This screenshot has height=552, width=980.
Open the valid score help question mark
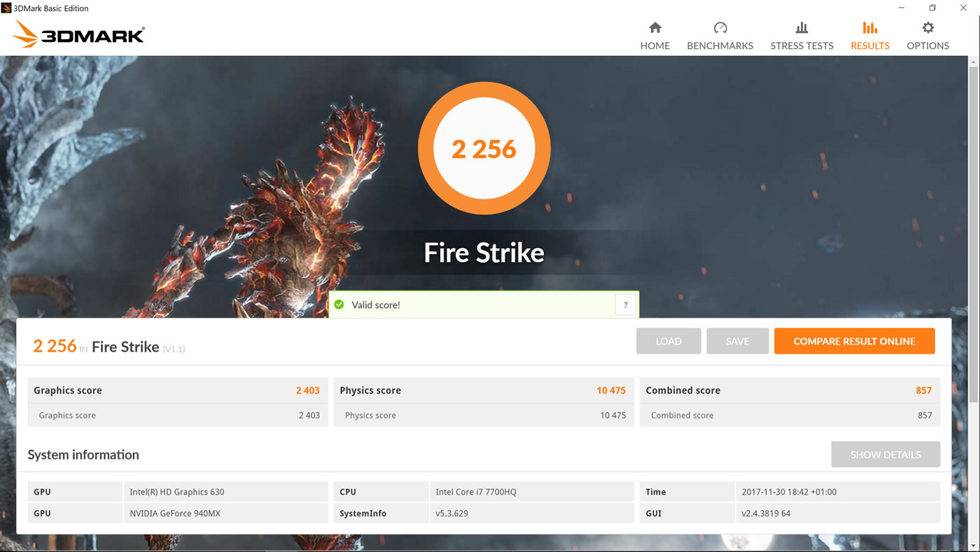625,305
